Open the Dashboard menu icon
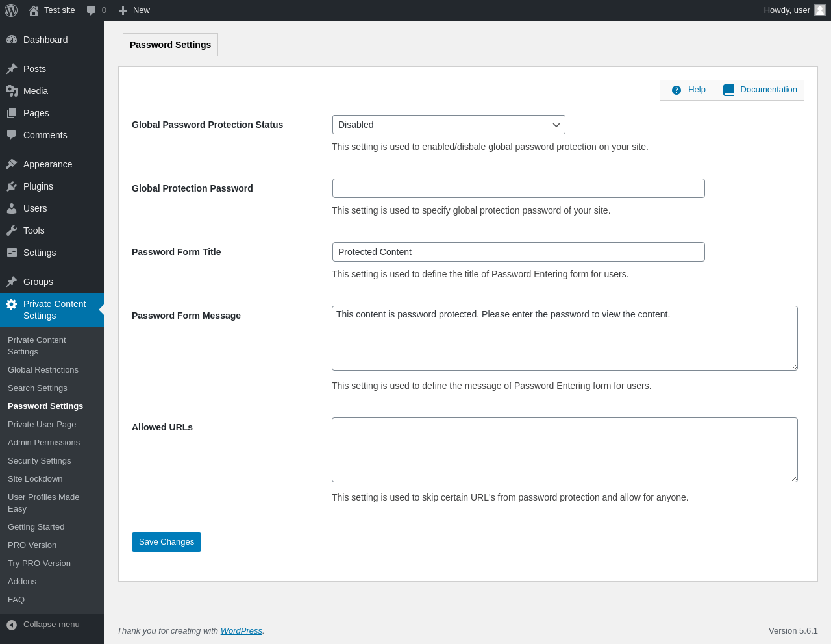This screenshot has height=644, width=831. tap(12, 40)
